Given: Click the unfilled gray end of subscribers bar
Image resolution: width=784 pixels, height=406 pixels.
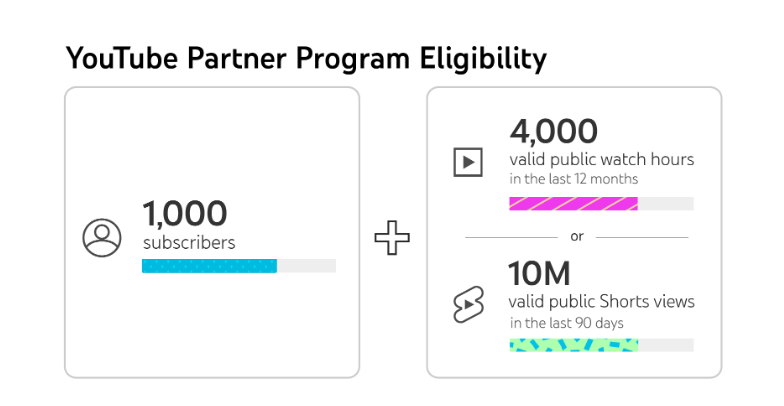Looking at the screenshot, I should pos(306,266).
